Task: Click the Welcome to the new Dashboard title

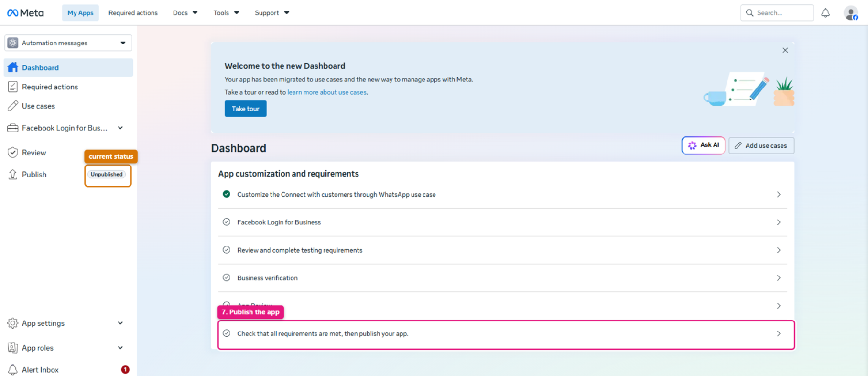Action: [285, 66]
